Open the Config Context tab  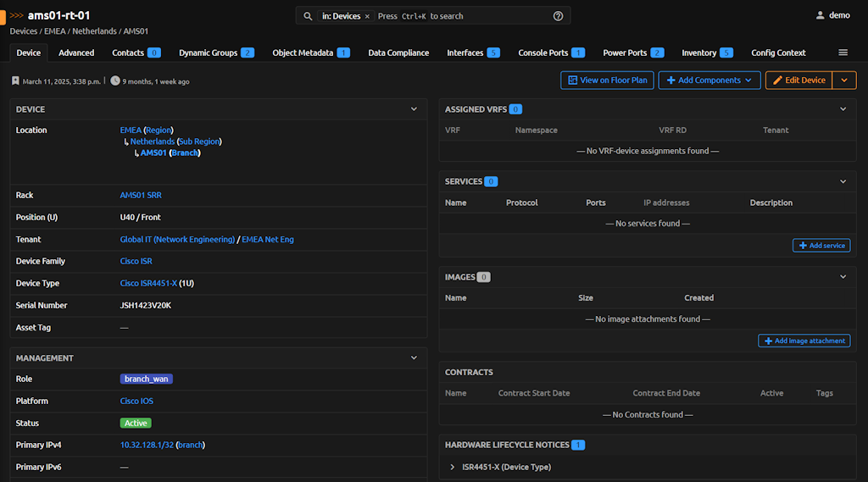point(778,53)
